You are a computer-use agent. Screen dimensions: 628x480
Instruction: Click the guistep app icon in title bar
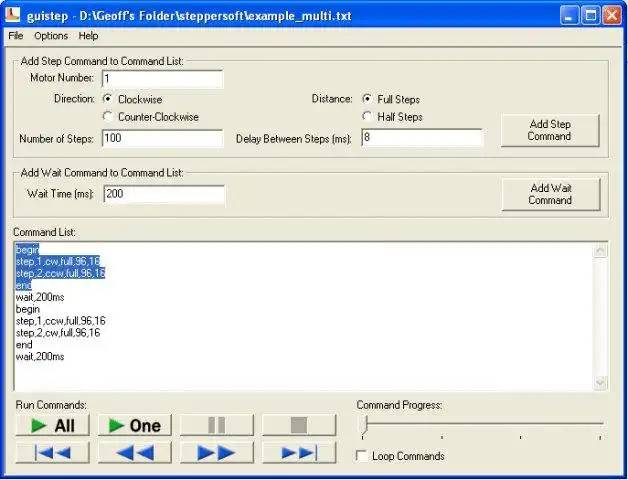pos(13,15)
